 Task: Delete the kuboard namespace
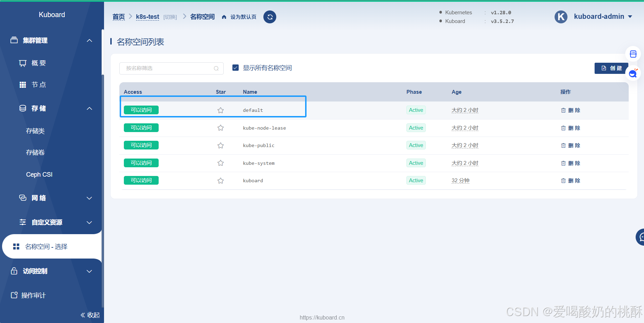point(571,180)
